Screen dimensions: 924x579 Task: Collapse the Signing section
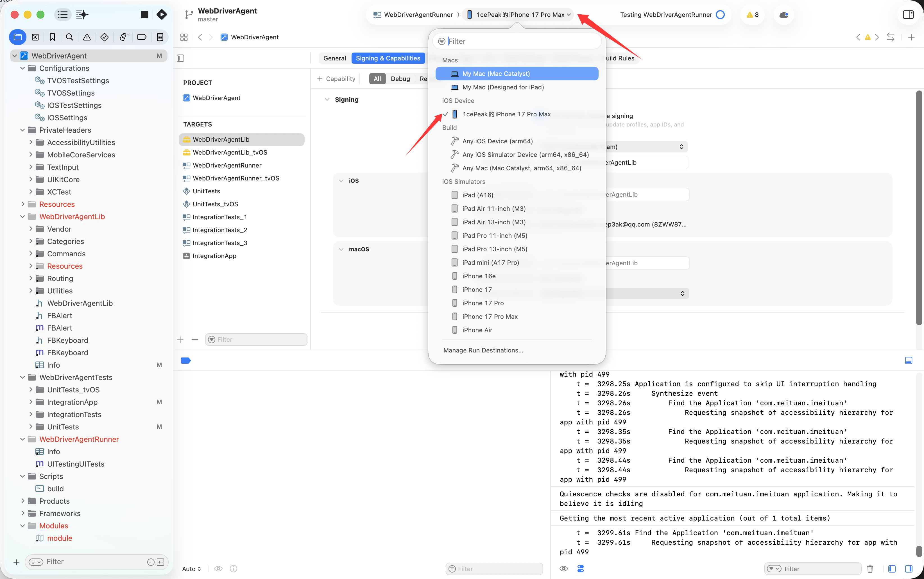327,99
